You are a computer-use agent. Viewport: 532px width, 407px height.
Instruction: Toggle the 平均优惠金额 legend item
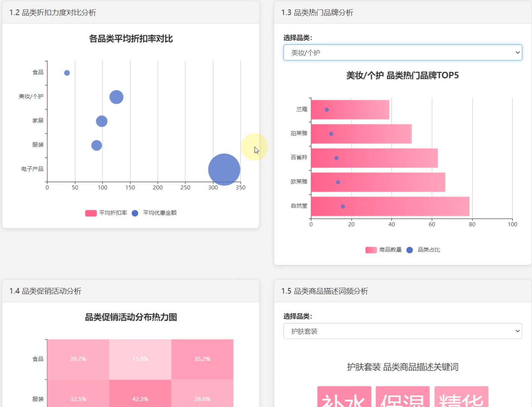[154, 213]
